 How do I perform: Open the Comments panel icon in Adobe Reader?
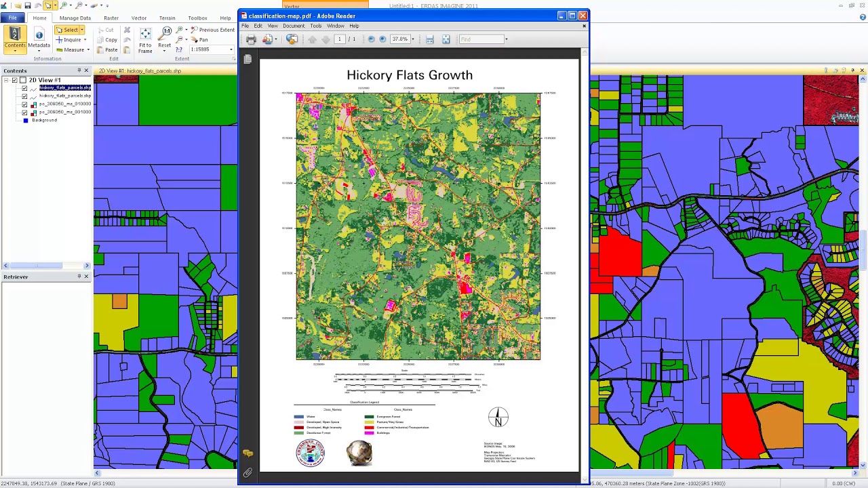coord(248,453)
